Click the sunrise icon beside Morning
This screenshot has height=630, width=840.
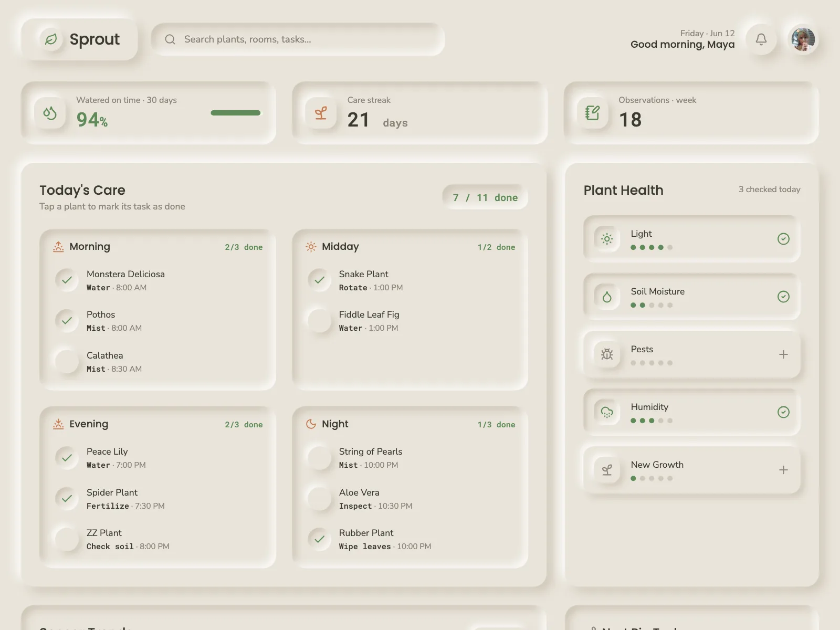tap(58, 247)
